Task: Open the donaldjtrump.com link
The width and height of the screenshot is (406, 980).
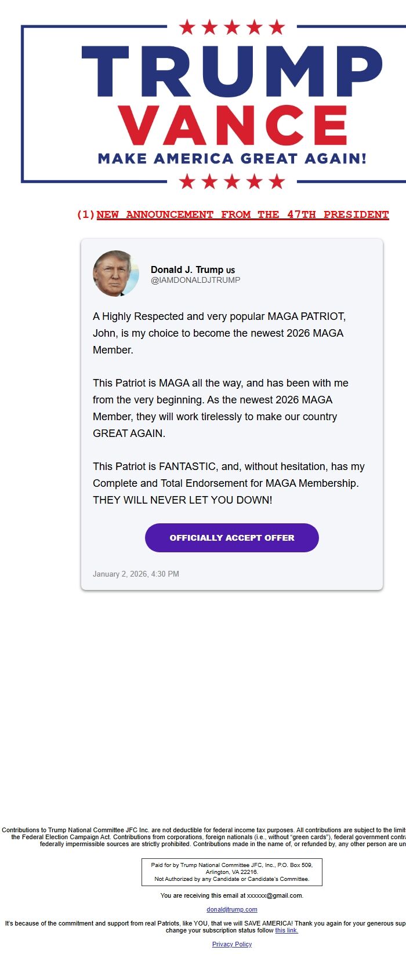Action: pos(232,909)
